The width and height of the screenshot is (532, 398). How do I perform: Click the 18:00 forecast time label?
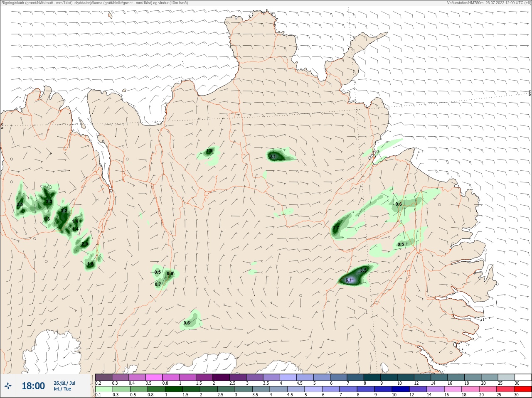33,386
